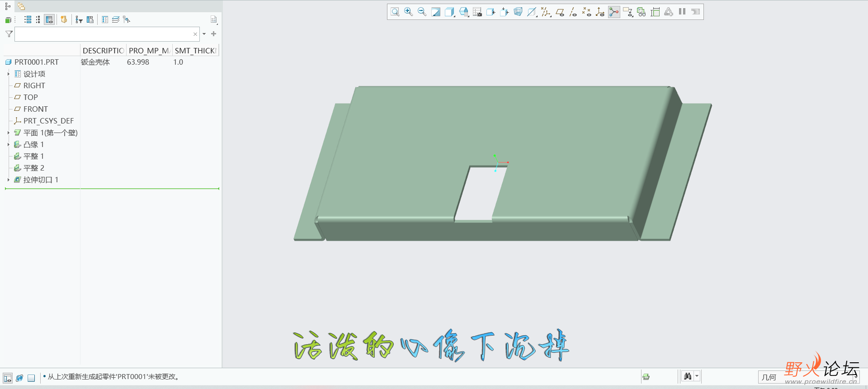Open the tree filters icon
The height and width of the screenshot is (389, 868).
79,20
